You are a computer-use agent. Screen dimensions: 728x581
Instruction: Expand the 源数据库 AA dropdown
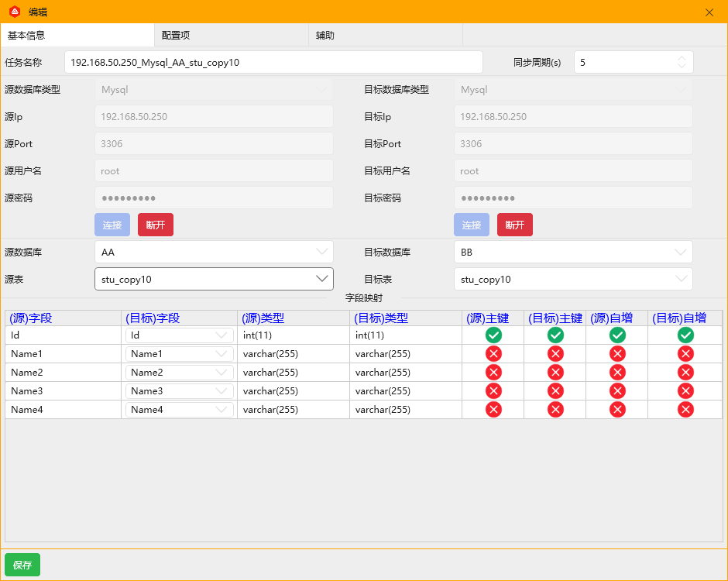tap(214, 253)
